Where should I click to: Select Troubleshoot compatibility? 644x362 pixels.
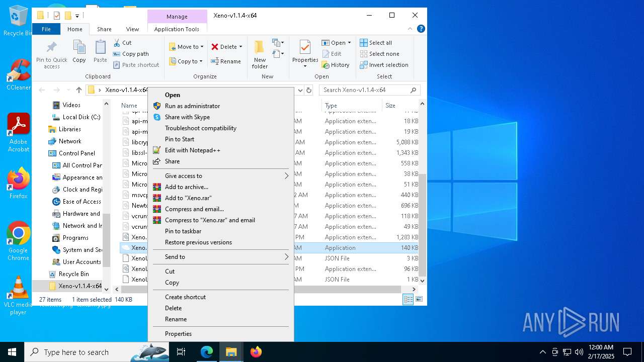(221, 128)
